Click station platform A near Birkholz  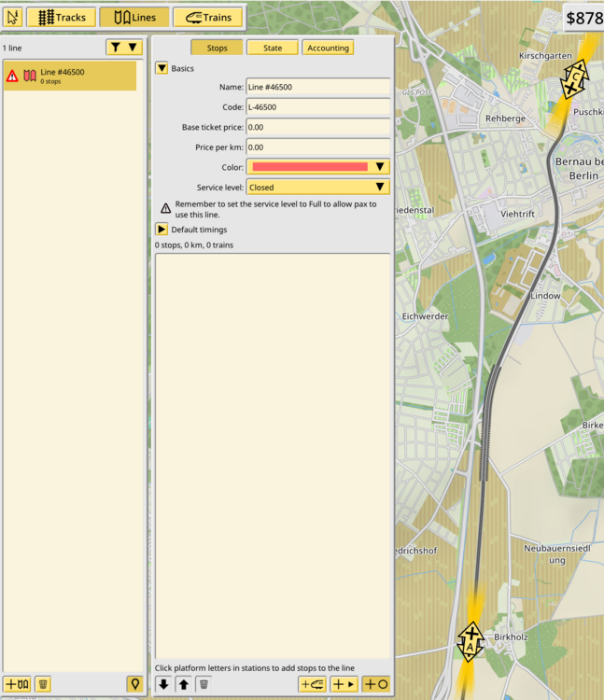coord(471,648)
